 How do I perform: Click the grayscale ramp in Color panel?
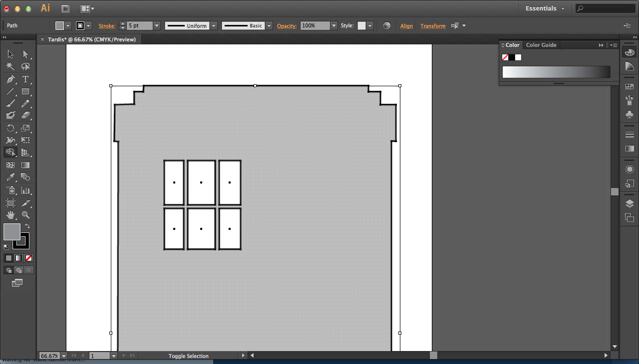coord(556,72)
